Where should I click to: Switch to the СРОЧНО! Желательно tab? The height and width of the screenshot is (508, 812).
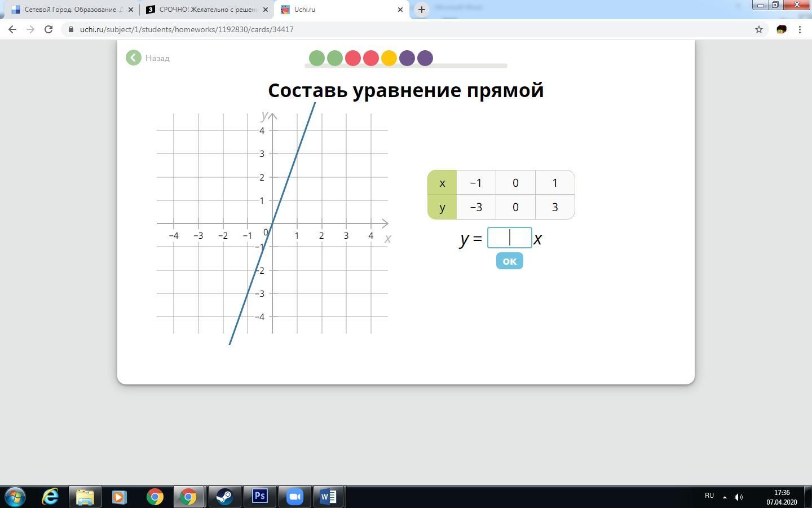tap(206, 10)
